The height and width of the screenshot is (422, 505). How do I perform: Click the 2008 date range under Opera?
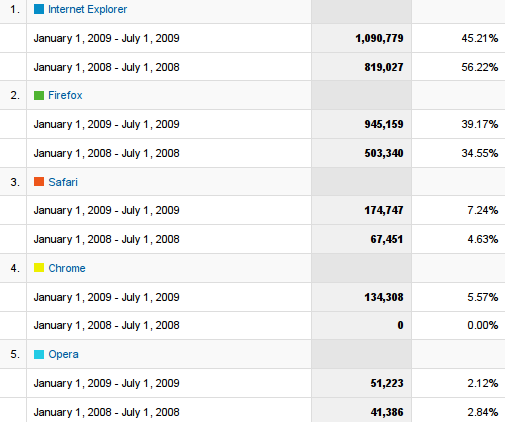tap(106, 412)
